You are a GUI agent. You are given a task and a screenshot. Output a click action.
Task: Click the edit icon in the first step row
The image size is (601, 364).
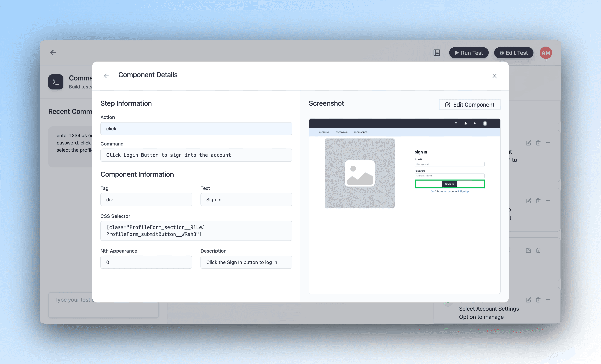click(x=528, y=143)
